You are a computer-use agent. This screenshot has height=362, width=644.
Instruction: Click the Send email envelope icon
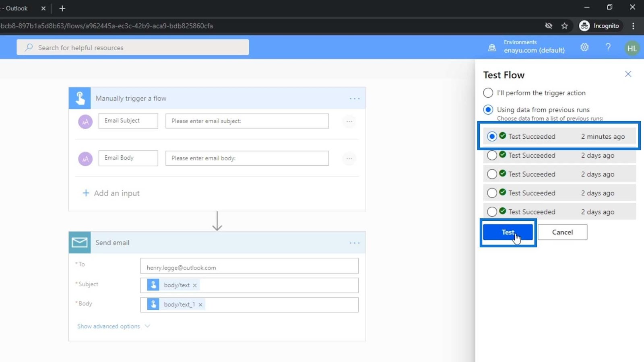[80, 243]
